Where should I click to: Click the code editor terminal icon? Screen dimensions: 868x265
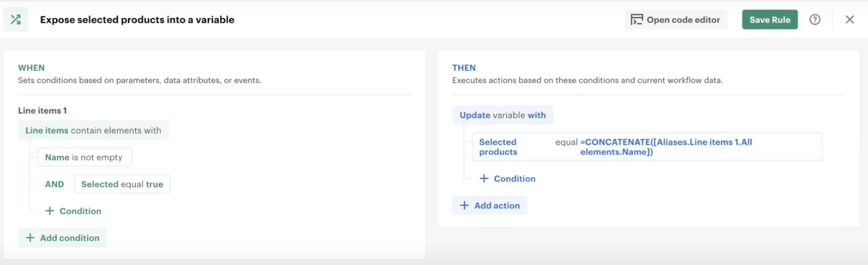tap(637, 19)
